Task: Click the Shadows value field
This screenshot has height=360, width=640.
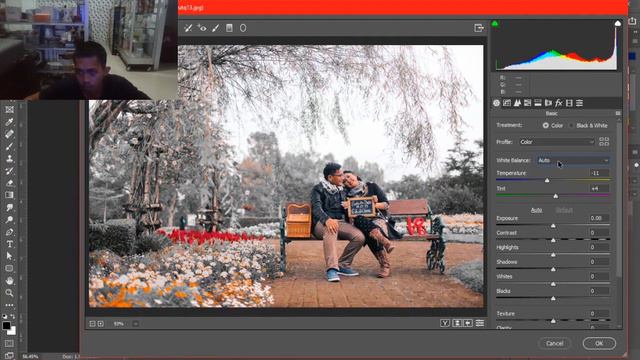Action: (x=599, y=262)
